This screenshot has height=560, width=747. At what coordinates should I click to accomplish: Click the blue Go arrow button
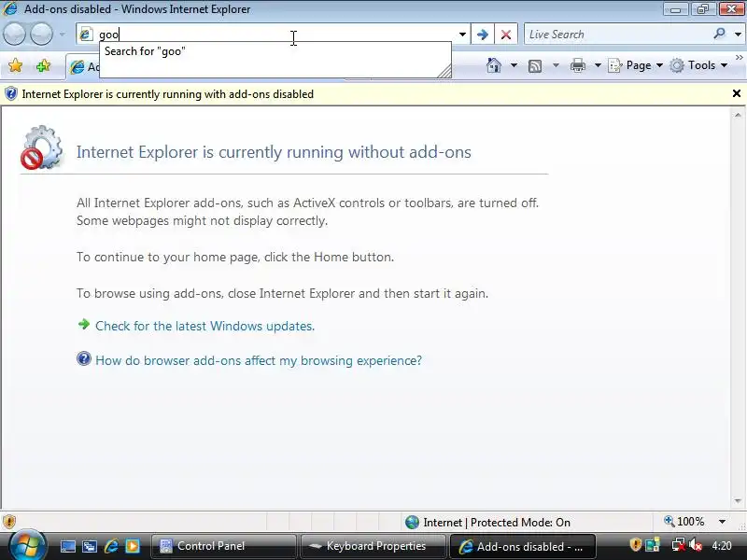click(482, 35)
